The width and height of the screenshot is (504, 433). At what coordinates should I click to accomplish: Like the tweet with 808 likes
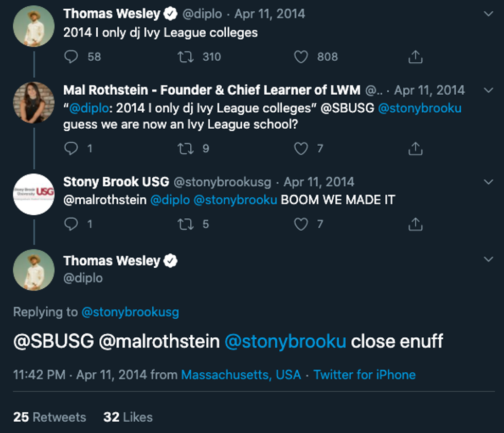pos(301,57)
